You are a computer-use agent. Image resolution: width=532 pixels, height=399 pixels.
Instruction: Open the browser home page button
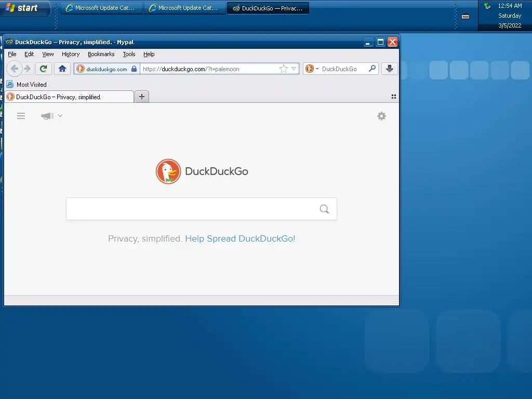point(62,69)
